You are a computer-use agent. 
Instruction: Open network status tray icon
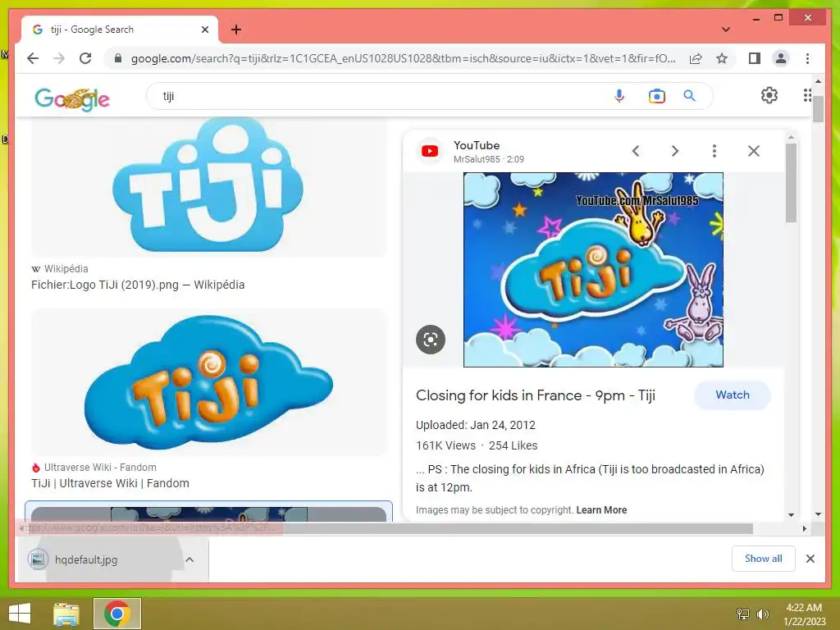[x=742, y=614]
